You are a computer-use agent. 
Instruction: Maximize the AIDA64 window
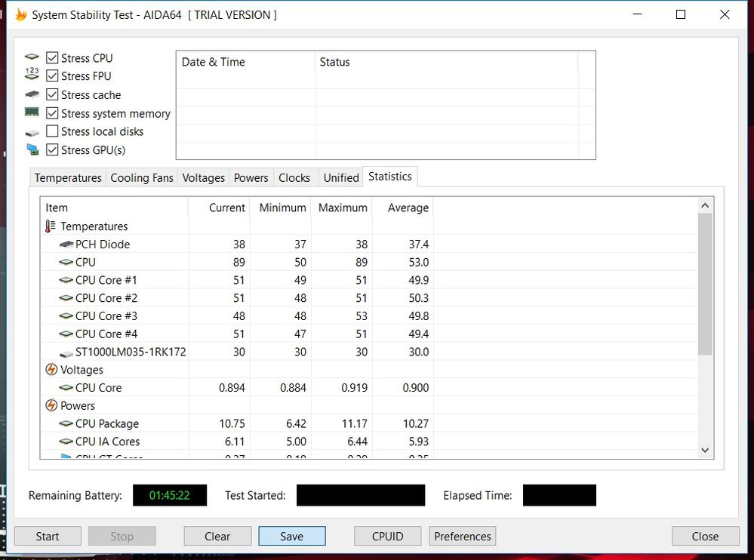[681, 14]
